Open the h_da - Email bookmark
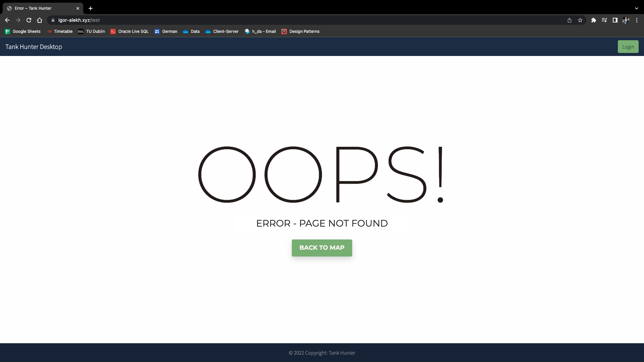Image resolution: width=644 pixels, height=362 pixels. click(x=260, y=32)
